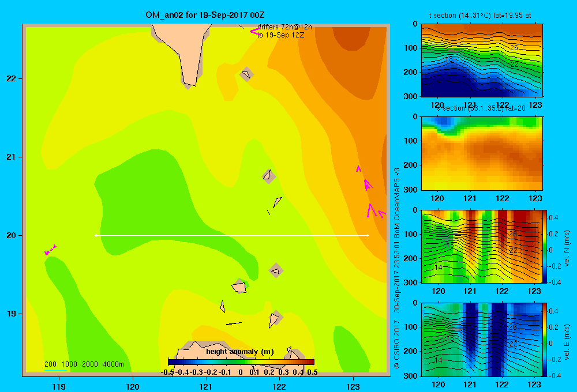Click the main map latitude label 20
577x392 pixels.
point(11,235)
